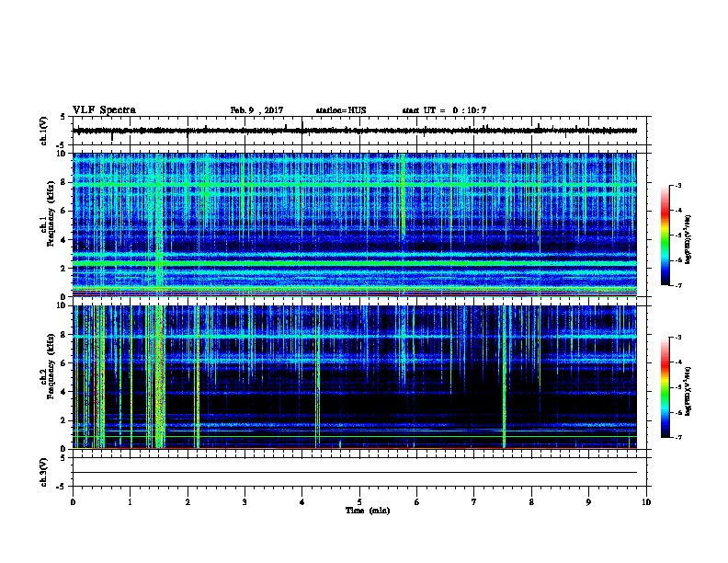Screen dimensions: 728x563
Task: Click the "-7" tick on ch.1 color bar
Action: [x=677, y=285]
